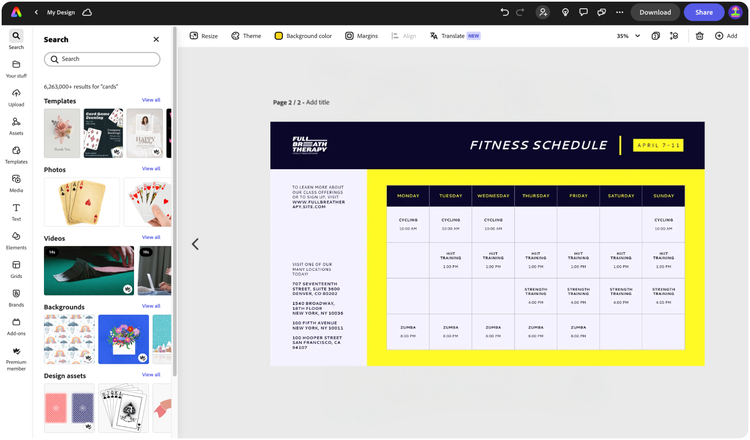Click the lightbulb tips icon
Viewport: 750px width, 440px height.
[x=565, y=12]
